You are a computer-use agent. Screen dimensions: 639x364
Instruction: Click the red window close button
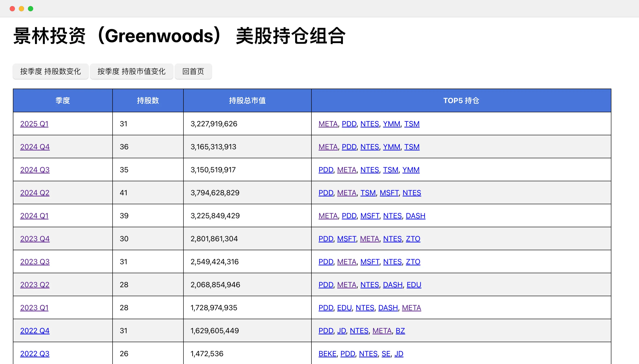pyautogui.click(x=12, y=9)
